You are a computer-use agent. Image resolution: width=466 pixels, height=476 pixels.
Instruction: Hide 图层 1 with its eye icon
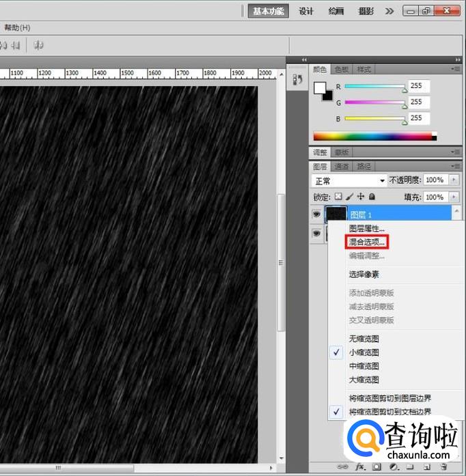click(316, 214)
